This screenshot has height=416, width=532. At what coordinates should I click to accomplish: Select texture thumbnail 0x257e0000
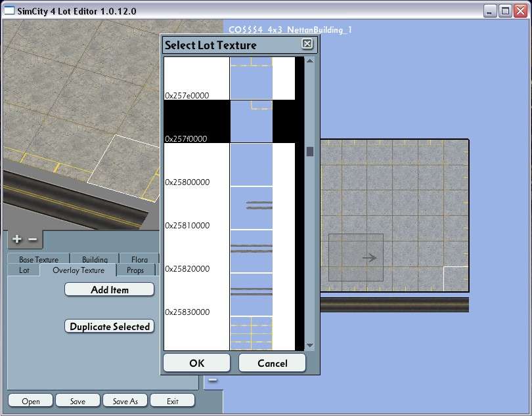coord(251,78)
